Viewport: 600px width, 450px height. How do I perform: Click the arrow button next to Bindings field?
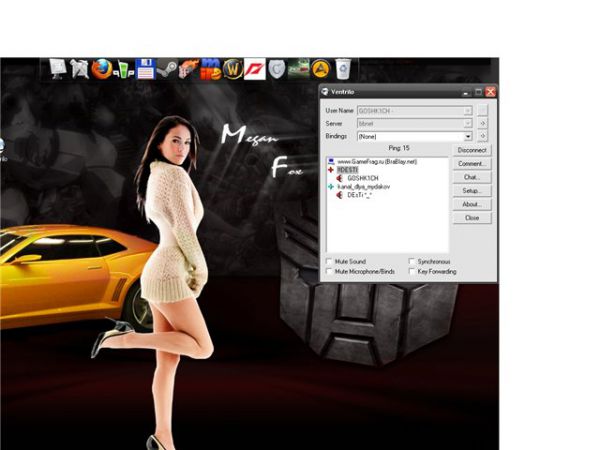[x=483, y=136]
